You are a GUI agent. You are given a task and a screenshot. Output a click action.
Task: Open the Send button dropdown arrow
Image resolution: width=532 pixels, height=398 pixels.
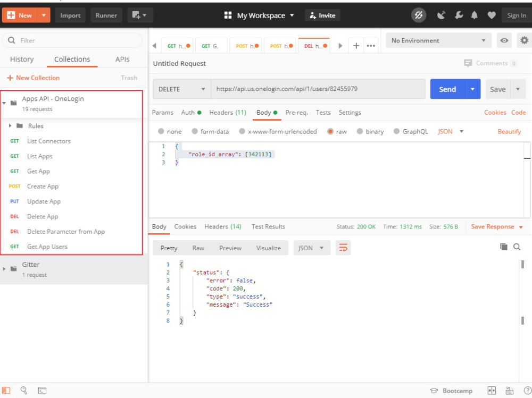tap(472, 89)
